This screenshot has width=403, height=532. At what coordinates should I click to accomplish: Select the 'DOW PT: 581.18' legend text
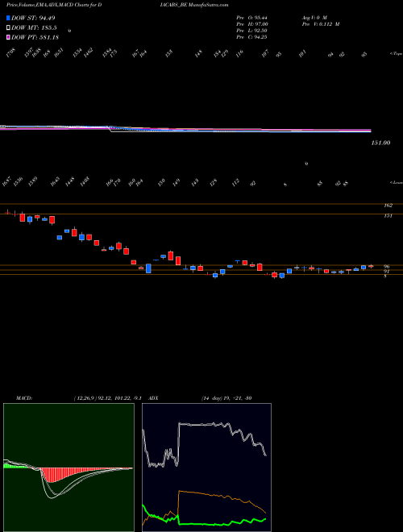pos(35,37)
